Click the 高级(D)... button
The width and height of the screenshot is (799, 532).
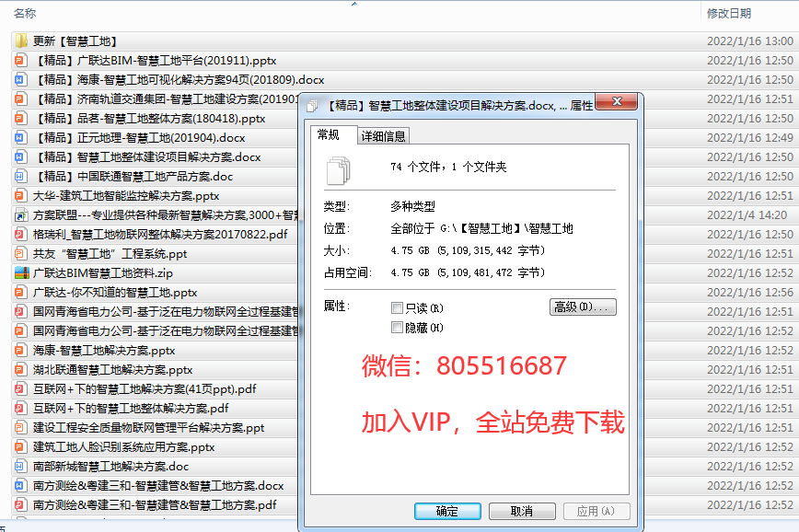(x=583, y=306)
